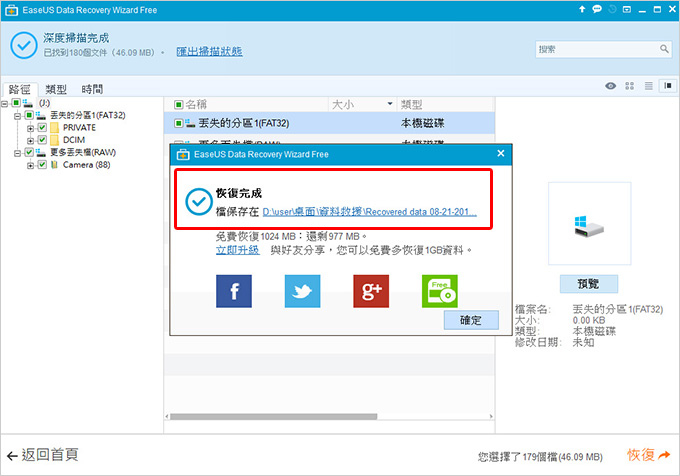The height and width of the screenshot is (476, 680).
Task: Open the recovered data folder path link
Action: [369, 212]
